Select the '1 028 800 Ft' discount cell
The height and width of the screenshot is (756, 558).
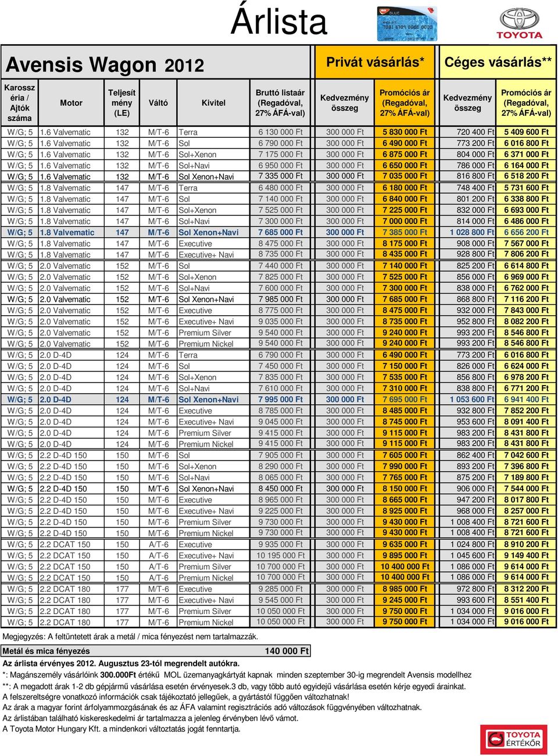(x=471, y=231)
